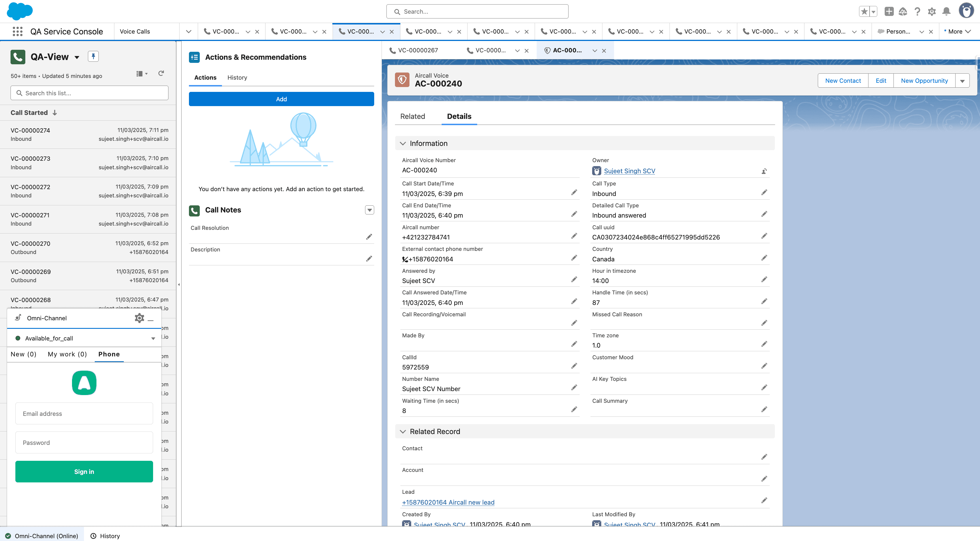Switch to History tab in Actions panel
Viewport: 980px width, 541px height.
[x=237, y=78]
